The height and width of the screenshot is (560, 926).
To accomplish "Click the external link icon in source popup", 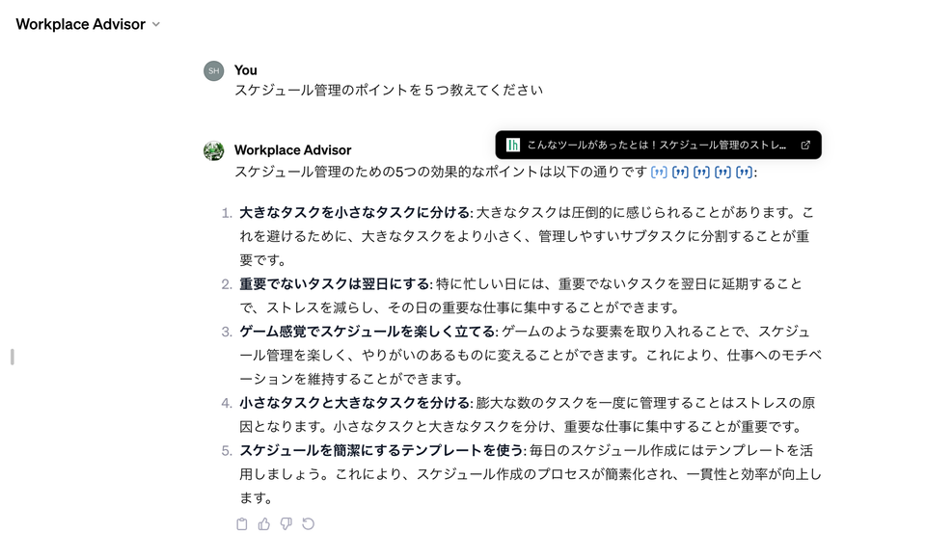I will pos(805,146).
